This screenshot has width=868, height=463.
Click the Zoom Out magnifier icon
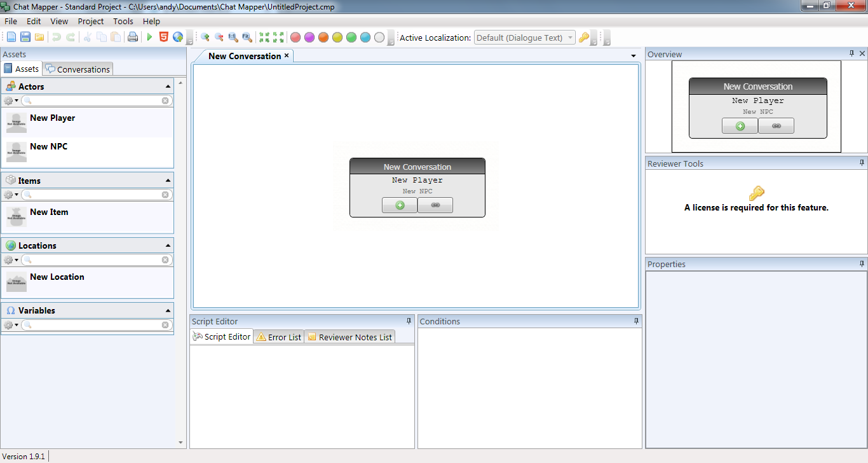219,38
